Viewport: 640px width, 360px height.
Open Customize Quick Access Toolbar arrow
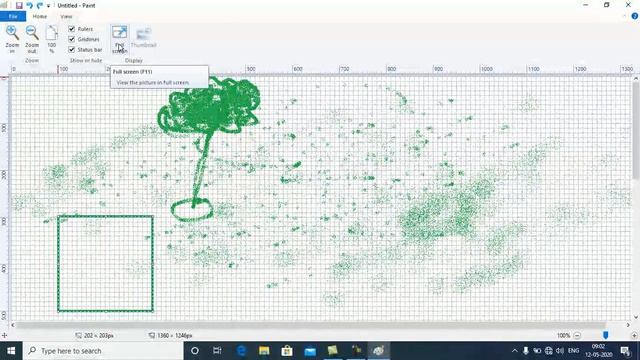[x=48, y=6]
